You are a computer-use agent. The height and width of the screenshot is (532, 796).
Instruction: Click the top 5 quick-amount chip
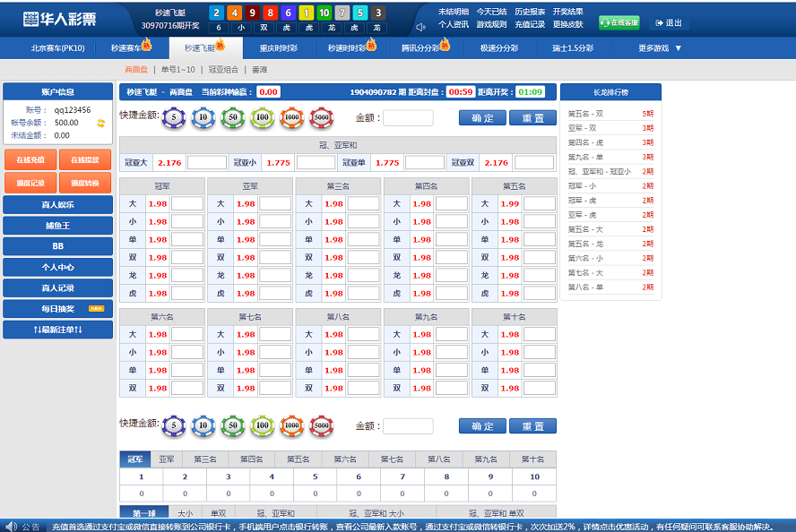coord(174,117)
